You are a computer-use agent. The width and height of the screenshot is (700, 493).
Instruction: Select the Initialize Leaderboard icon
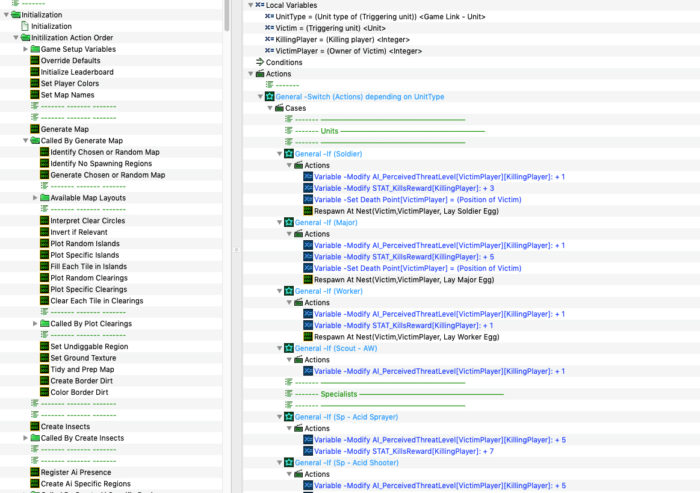34,72
